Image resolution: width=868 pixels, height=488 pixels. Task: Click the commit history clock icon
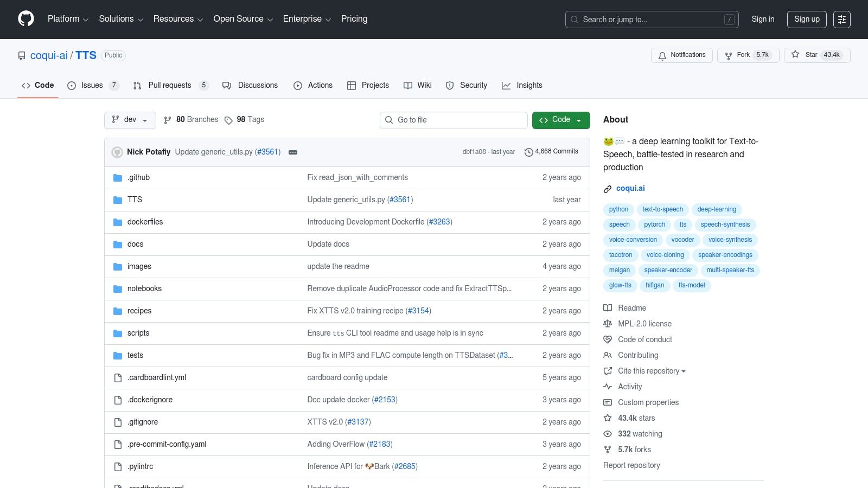tap(528, 152)
